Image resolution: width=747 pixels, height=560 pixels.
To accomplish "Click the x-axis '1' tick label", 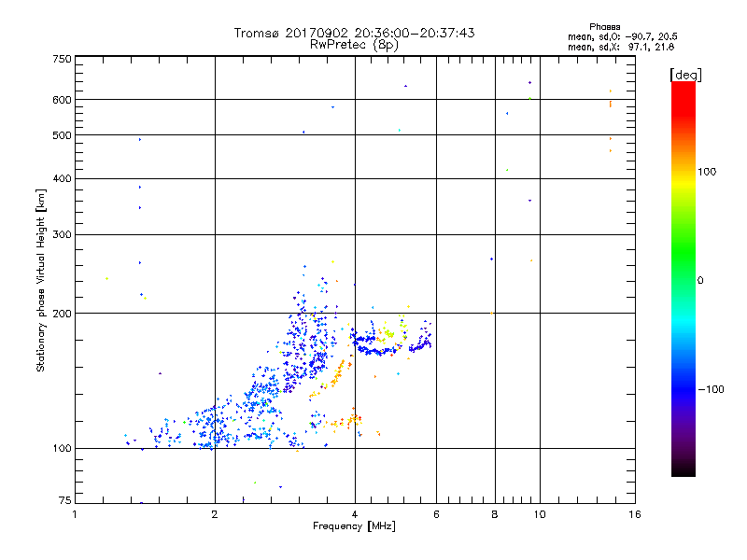I will 75,514.
